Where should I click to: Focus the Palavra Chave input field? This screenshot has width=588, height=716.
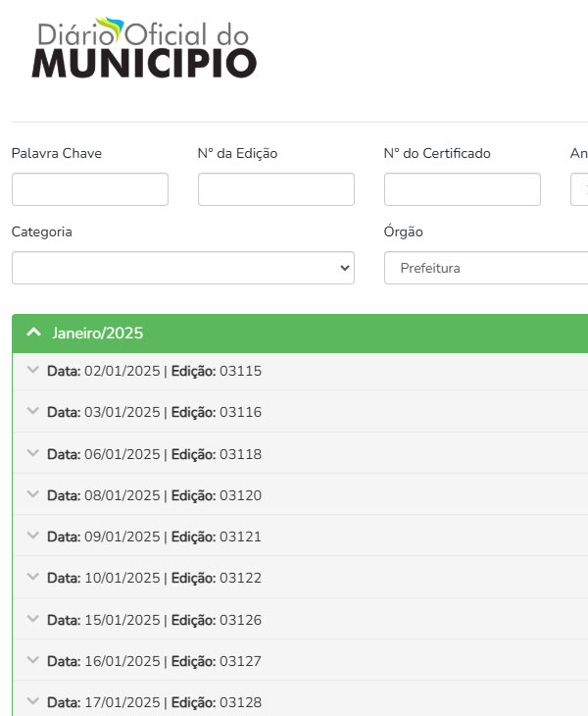(x=90, y=189)
